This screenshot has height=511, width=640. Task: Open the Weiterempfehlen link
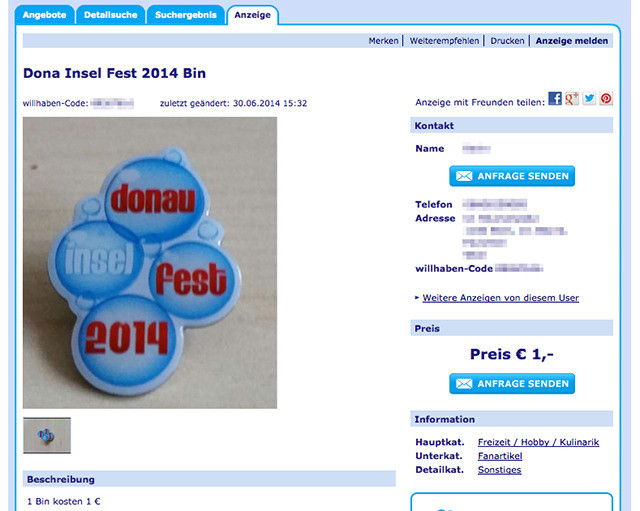point(444,41)
